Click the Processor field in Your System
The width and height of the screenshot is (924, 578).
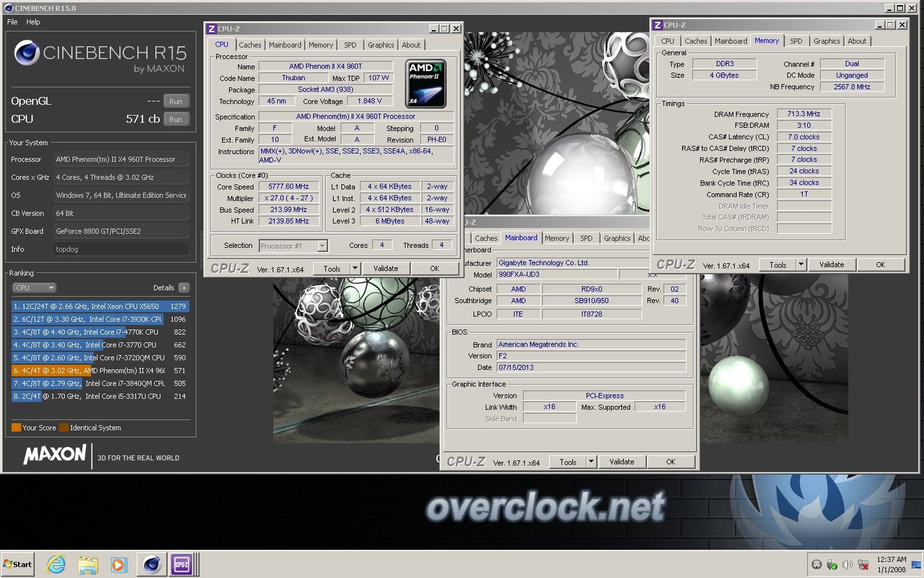[121, 159]
